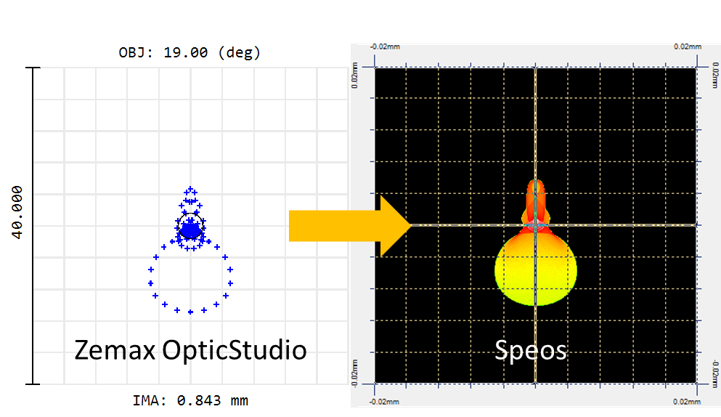Click the "OBJ: 19.00 (deg)" field label
Image resolution: width=721 pixels, height=417 pixels.
pos(189,52)
